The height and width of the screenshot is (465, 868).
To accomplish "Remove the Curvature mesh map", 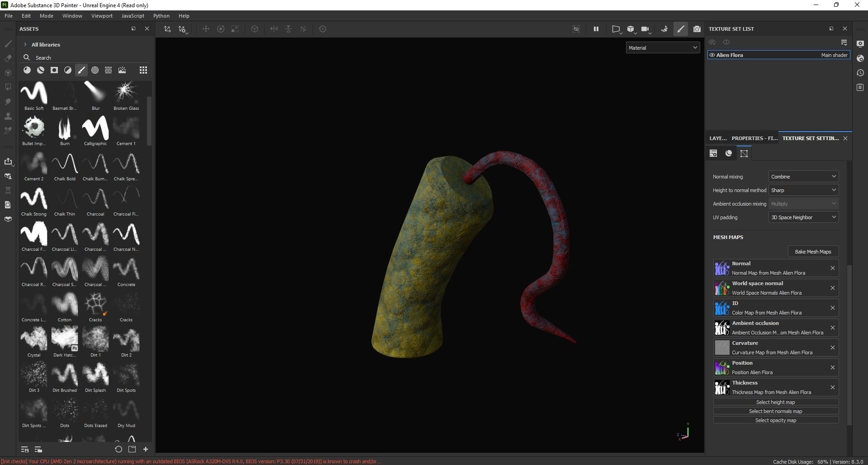I will 832,348.
